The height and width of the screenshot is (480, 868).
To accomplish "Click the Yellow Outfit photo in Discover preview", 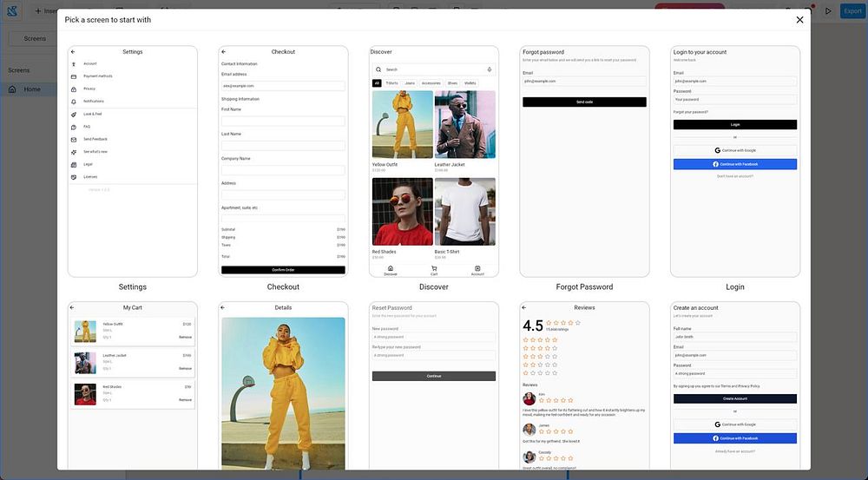I will (x=403, y=125).
